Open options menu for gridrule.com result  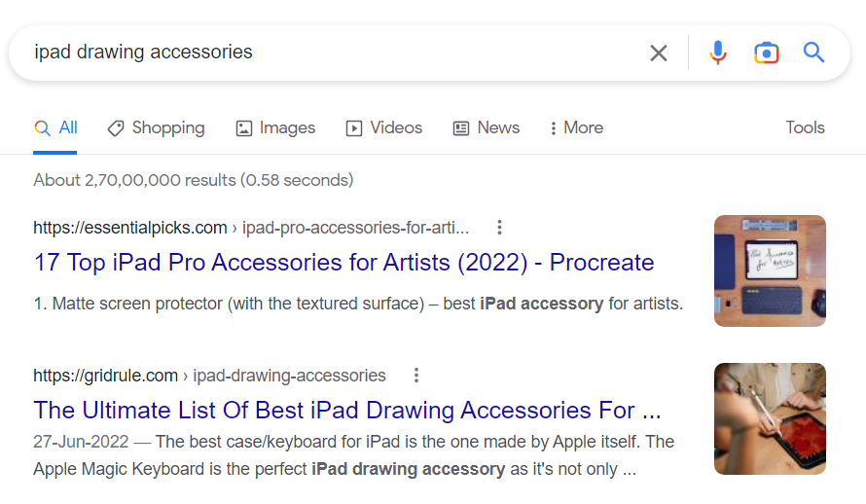[416, 376]
